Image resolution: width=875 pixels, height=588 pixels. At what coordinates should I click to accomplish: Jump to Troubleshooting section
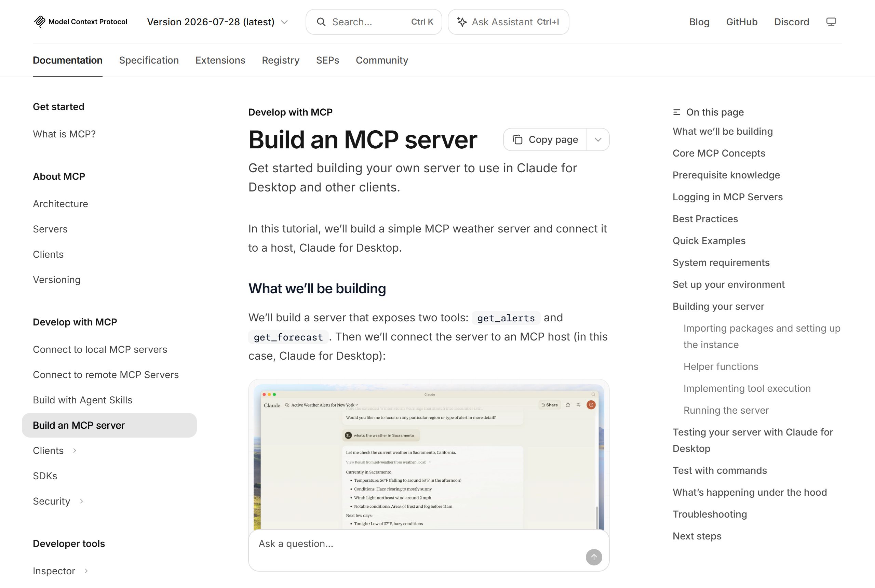click(x=710, y=514)
